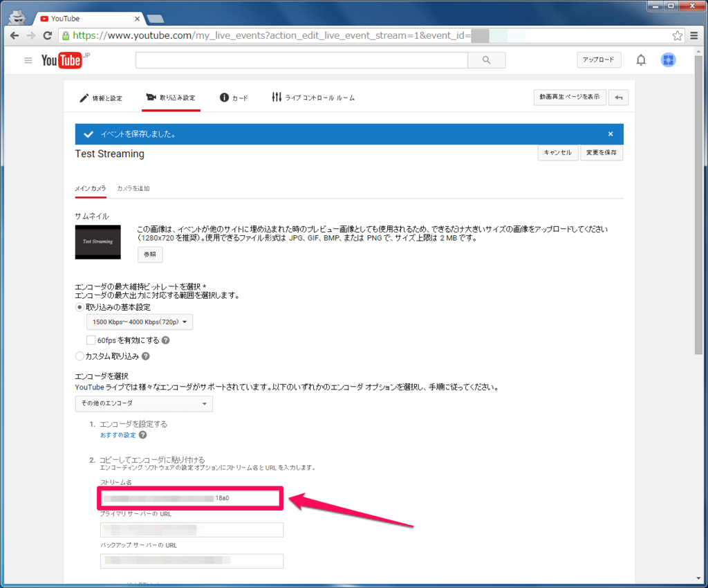The width and height of the screenshot is (708, 588).
Task: Click the browser back arrow
Action: click(x=15, y=35)
